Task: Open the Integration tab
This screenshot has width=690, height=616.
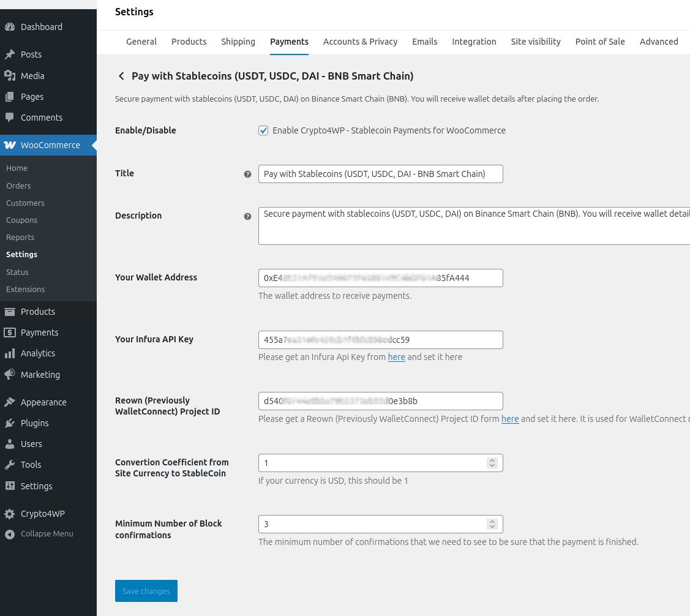Action: pyautogui.click(x=474, y=42)
